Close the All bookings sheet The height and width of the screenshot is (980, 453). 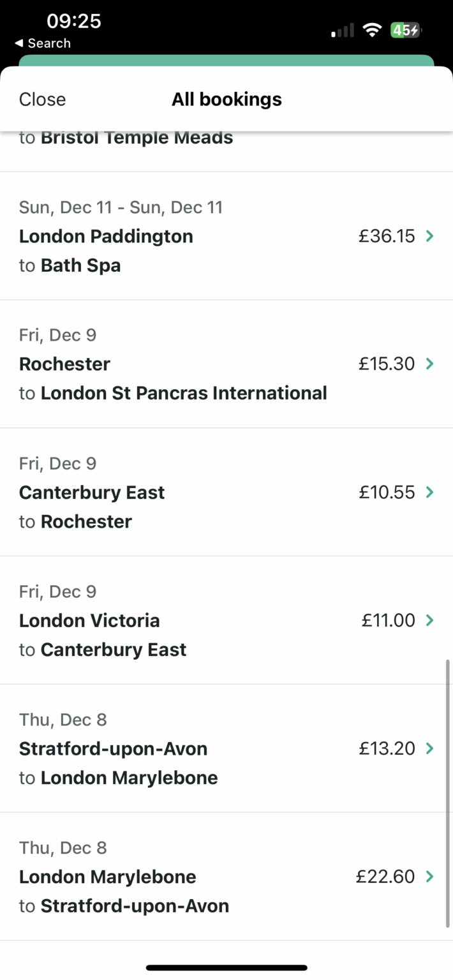[42, 99]
